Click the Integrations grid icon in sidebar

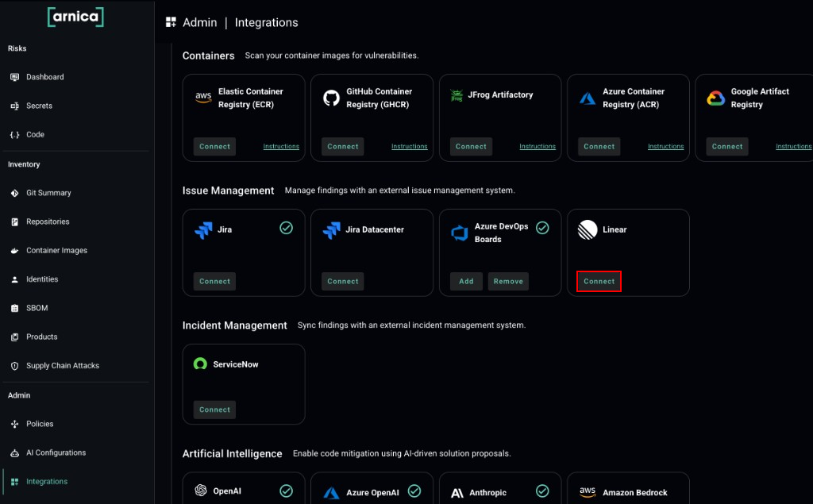(x=14, y=482)
